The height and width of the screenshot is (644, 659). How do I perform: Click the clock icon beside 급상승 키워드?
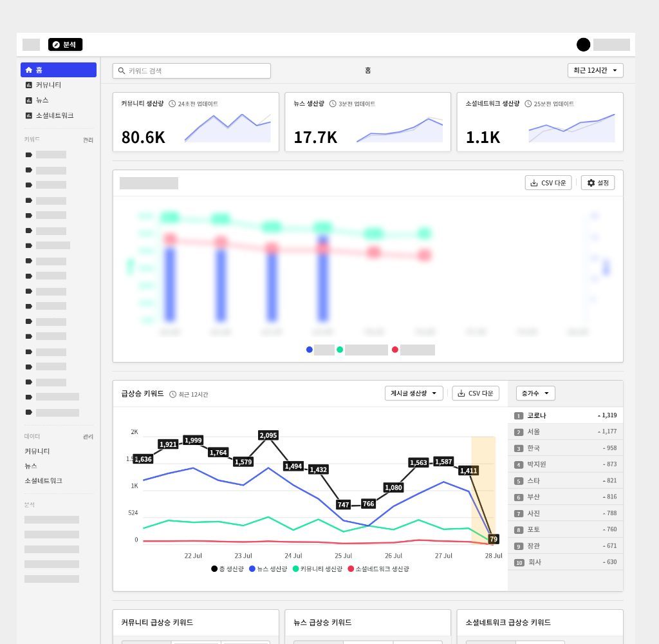[172, 394]
